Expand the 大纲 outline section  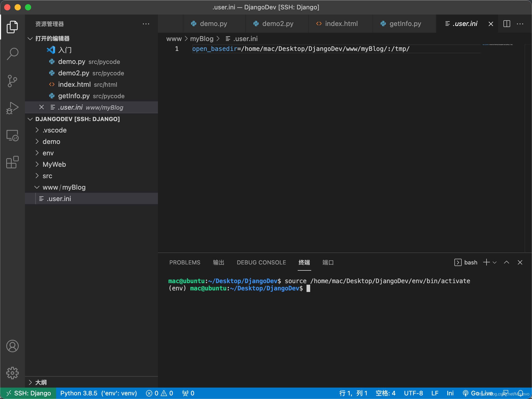[x=91, y=382]
